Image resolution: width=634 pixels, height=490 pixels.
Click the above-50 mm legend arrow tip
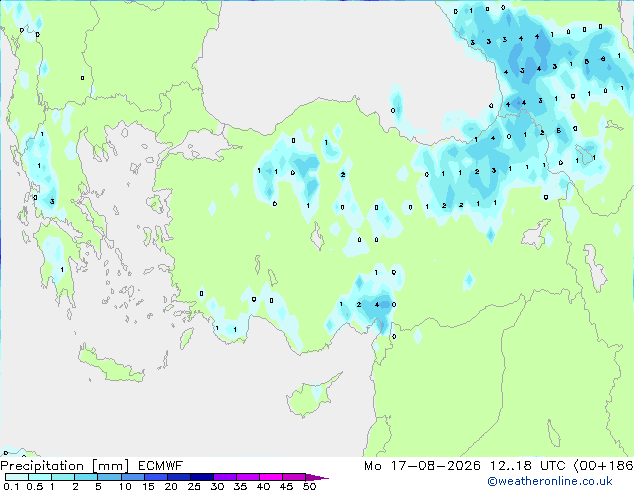(317, 477)
